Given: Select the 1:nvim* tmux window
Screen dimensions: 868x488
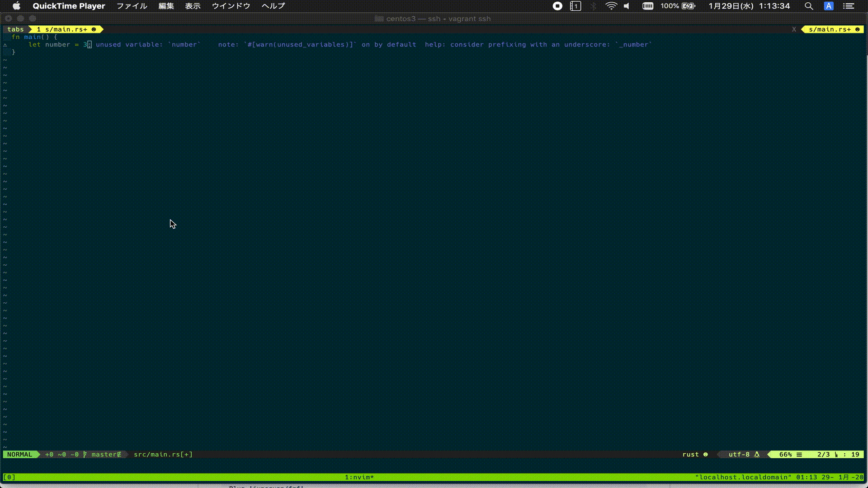Looking at the screenshot, I should [x=359, y=477].
